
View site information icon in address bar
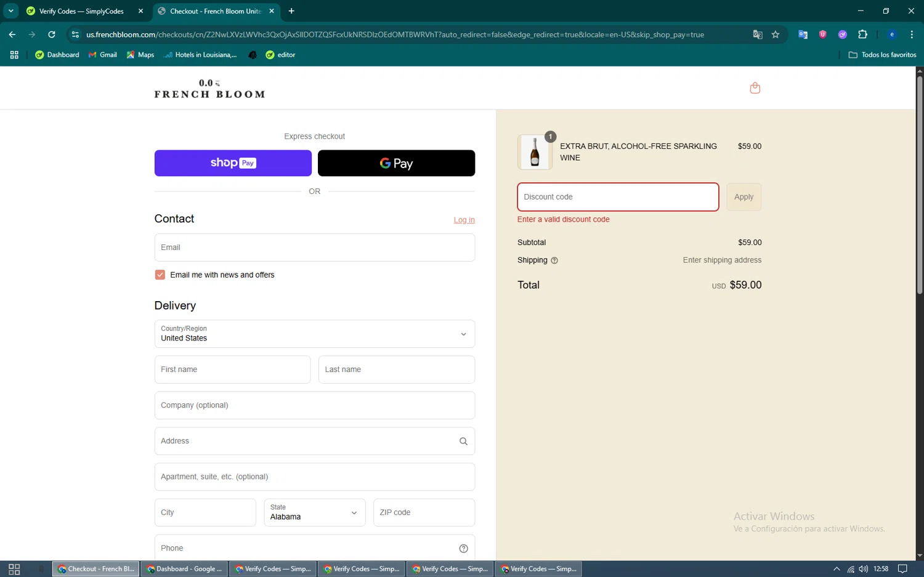(75, 34)
